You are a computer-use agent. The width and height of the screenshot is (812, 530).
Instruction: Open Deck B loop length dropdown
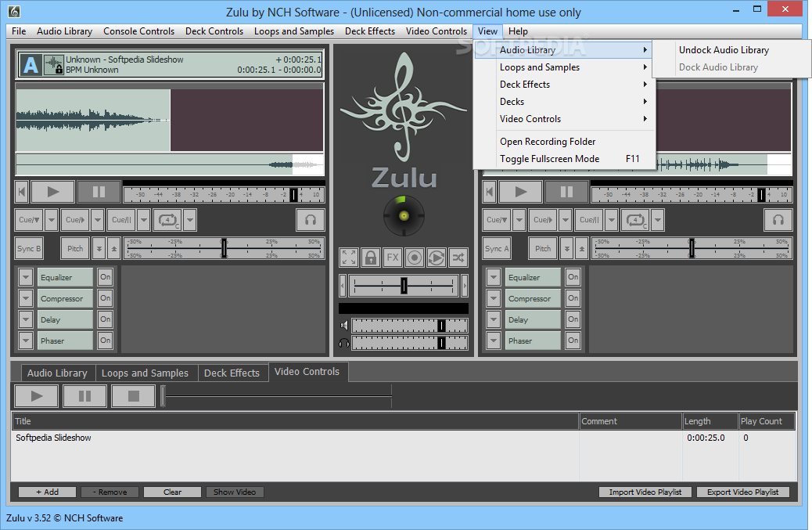pyautogui.click(x=658, y=220)
